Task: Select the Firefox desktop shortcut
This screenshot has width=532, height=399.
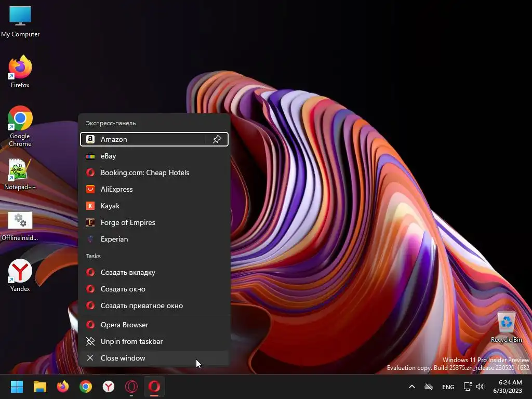Action: tap(20, 72)
